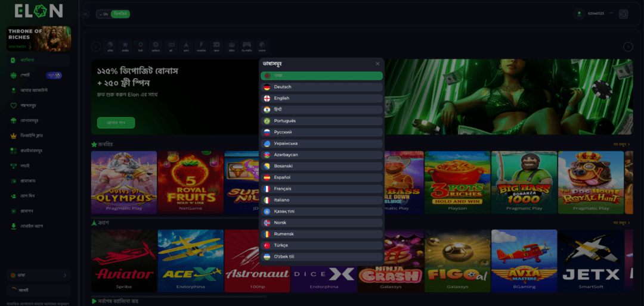This screenshot has width=644, height=306.
Task: Open favorites via the heart icon in the sidebar
Action: pyautogui.click(x=39, y=105)
